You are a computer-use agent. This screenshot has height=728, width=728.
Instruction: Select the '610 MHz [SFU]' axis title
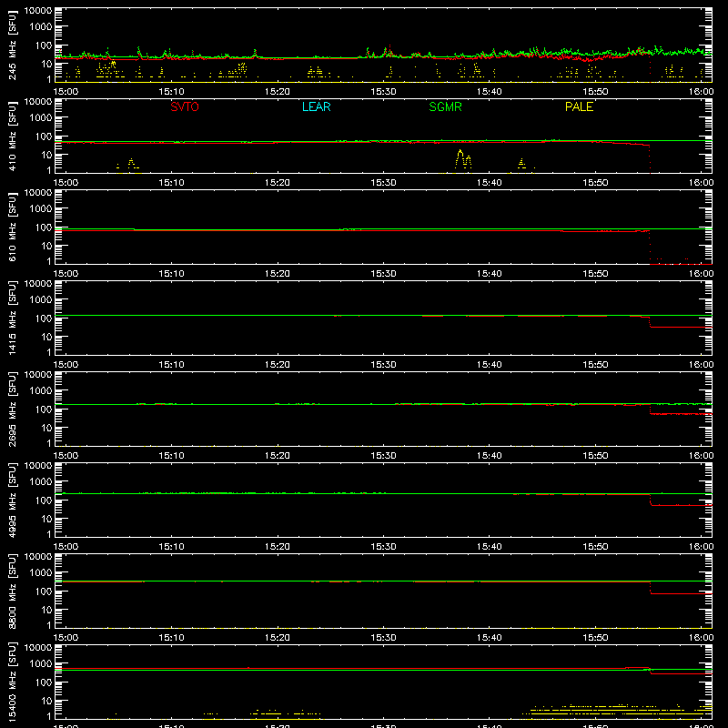click(x=12, y=227)
